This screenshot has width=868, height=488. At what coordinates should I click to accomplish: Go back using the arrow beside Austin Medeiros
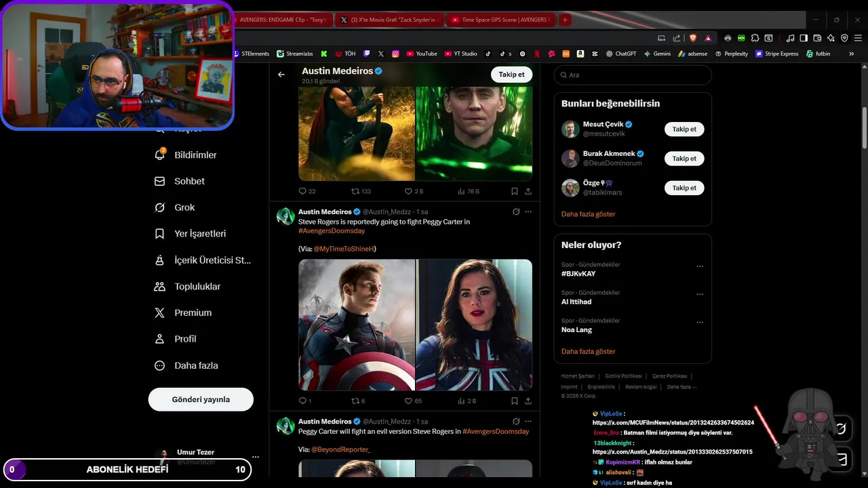[x=281, y=75]
